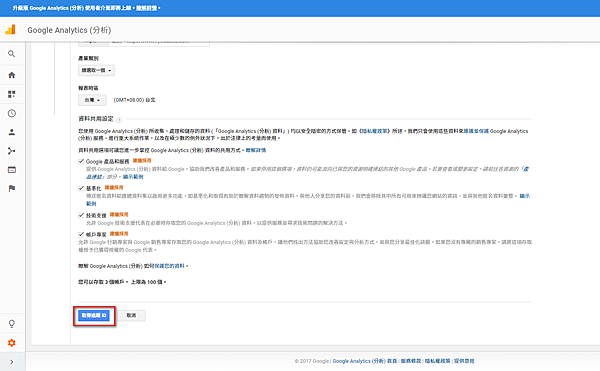
Task: Open footer 服務條款 link
Action: click(411, 361)
